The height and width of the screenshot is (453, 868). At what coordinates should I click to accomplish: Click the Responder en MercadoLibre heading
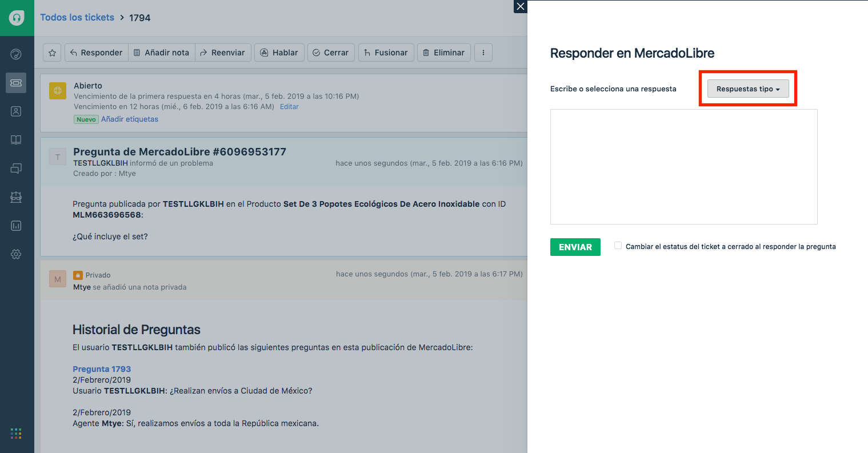point(632,53)
